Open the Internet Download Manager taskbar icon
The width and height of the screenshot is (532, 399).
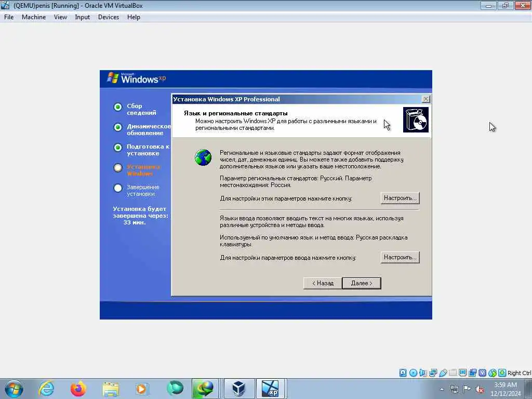[x=205, y=389]
